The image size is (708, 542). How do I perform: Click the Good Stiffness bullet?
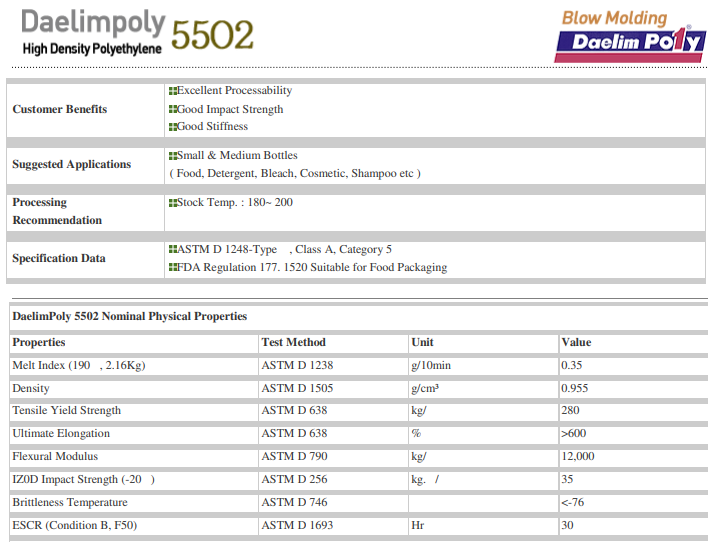(x=208, y=126)
